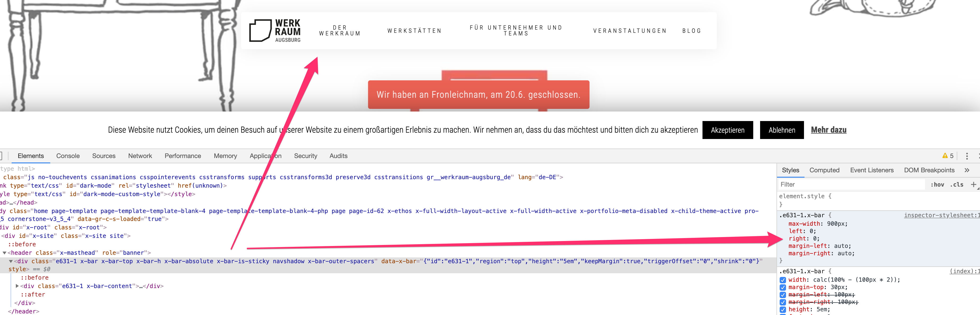Open the Werkstätten navigation item
The image size is (980, 315).
[414, 31]
